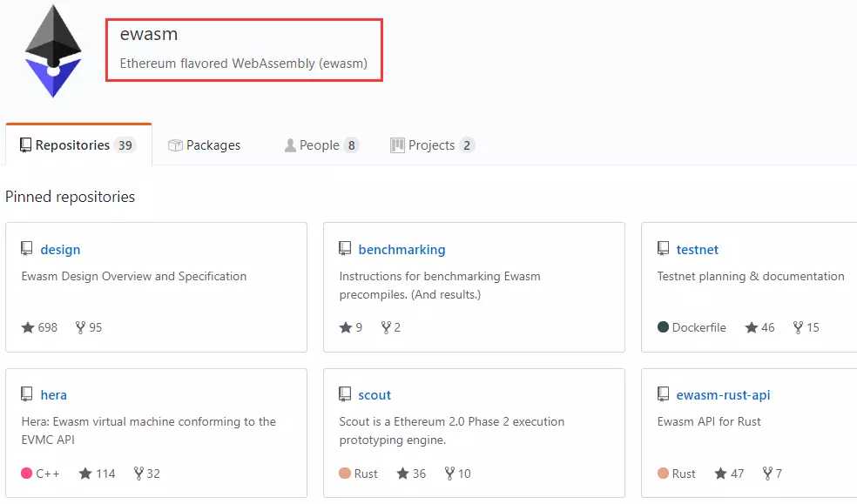Click the 'Ethereum 2.0 Phase 2 execution' scout description
The image size is (857, 504).
point(451,430)
